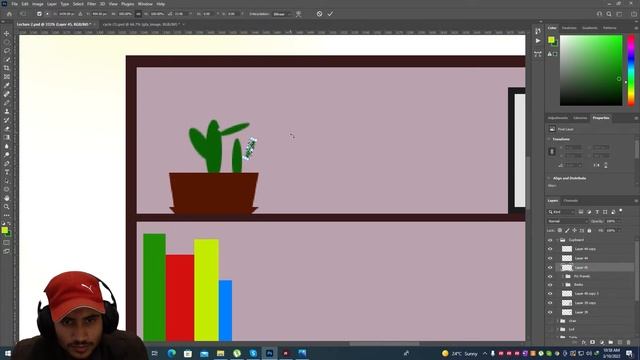This screenshot has height=360, width=640.
Task: Filter layers by type (T) icon
Action: (x=597, y=212)
